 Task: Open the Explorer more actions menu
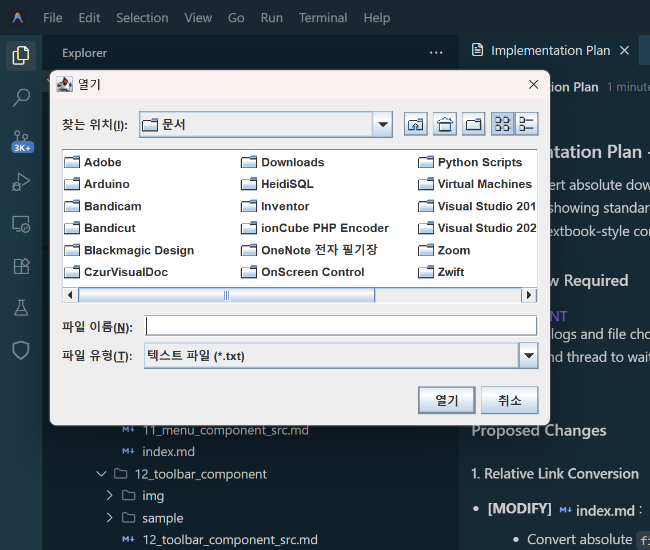[x=436, y=53]
